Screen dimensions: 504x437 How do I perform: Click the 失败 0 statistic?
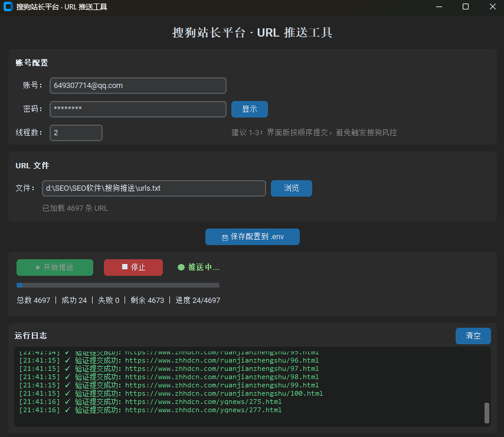click(109, 301)
